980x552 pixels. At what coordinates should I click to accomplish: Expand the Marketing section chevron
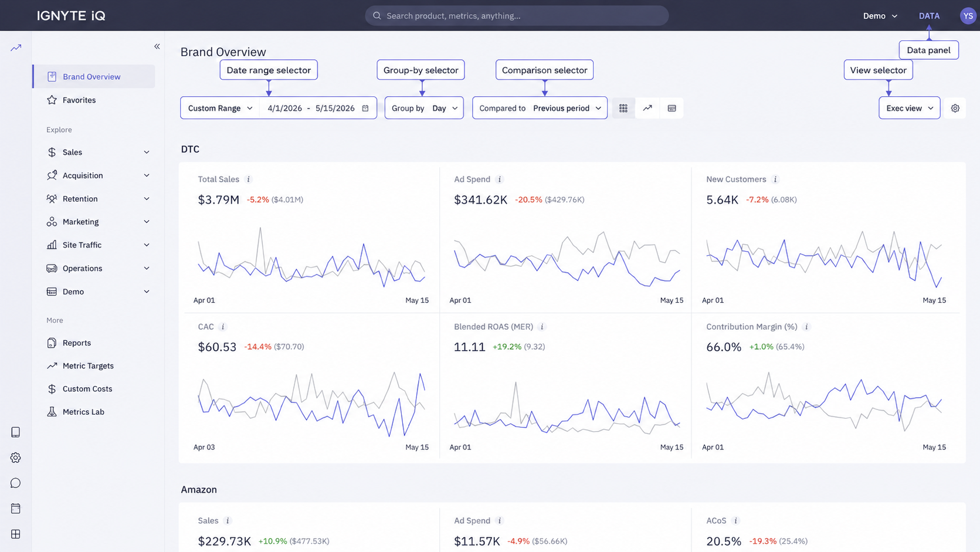147,222
